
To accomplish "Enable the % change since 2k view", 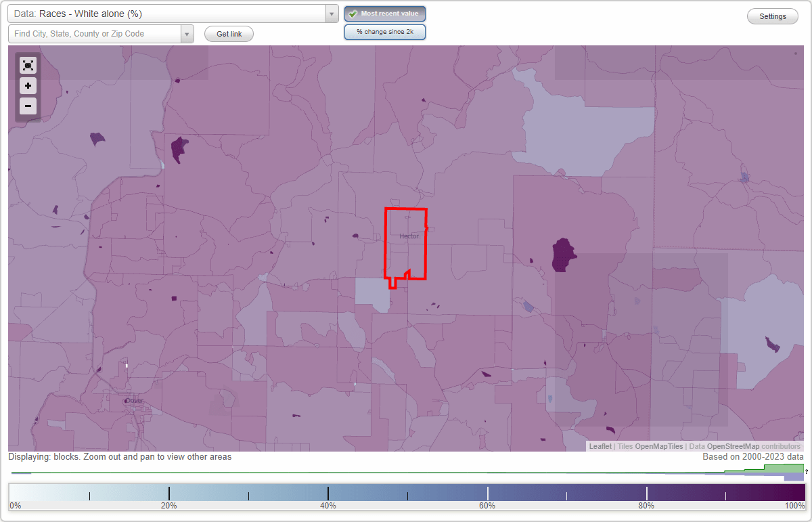I will tap(384, 32).
